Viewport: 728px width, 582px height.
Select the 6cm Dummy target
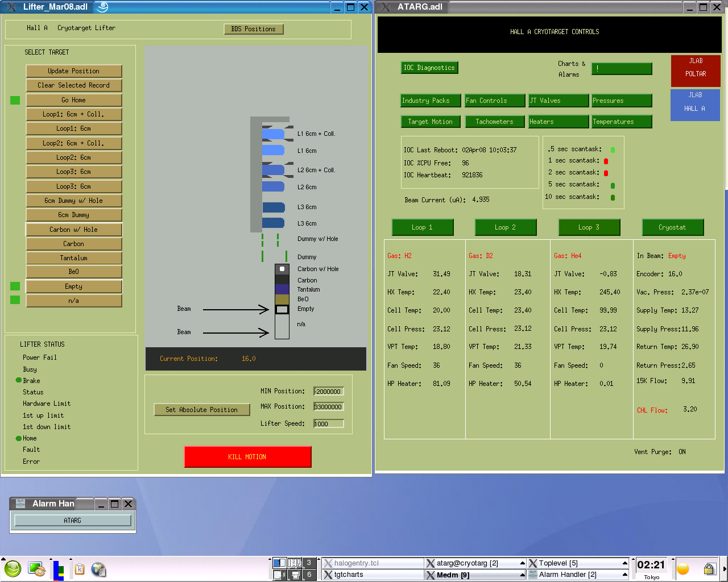pyautogui.click(x=74, y=215)
